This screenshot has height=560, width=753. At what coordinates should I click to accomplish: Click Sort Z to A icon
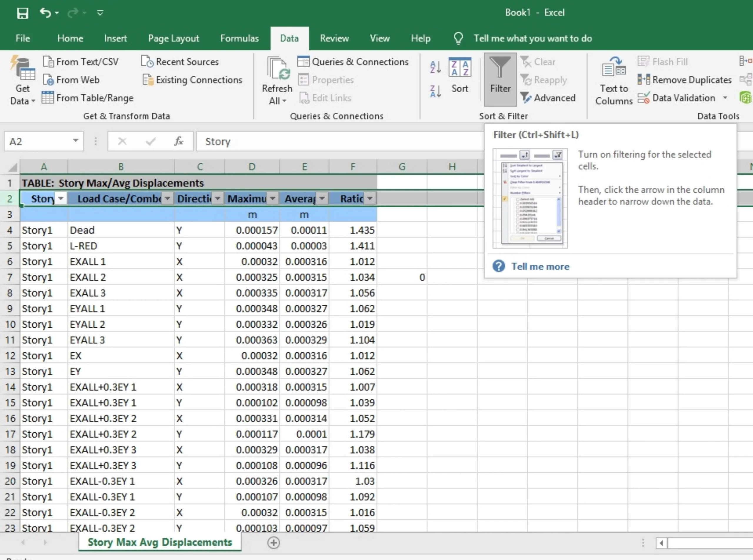[435, 91]
